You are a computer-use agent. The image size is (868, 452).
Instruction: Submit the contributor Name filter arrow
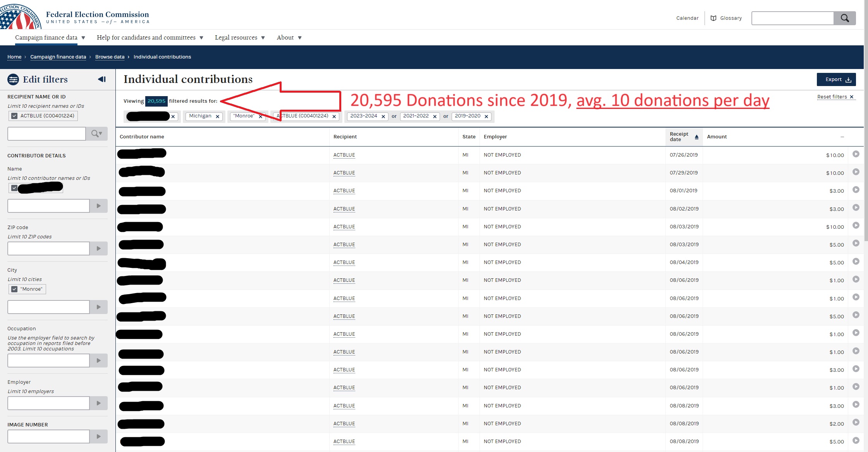point(98,206)
